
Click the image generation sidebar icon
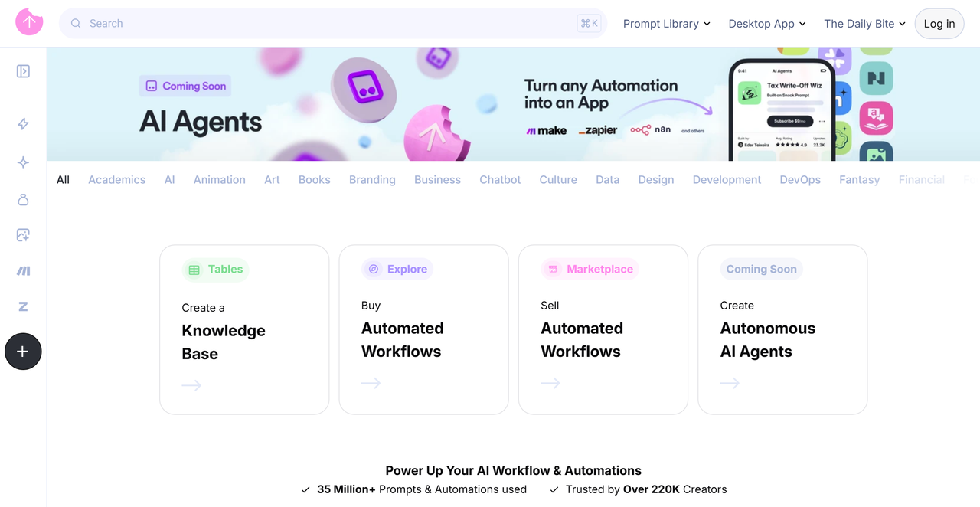point(23,235)
